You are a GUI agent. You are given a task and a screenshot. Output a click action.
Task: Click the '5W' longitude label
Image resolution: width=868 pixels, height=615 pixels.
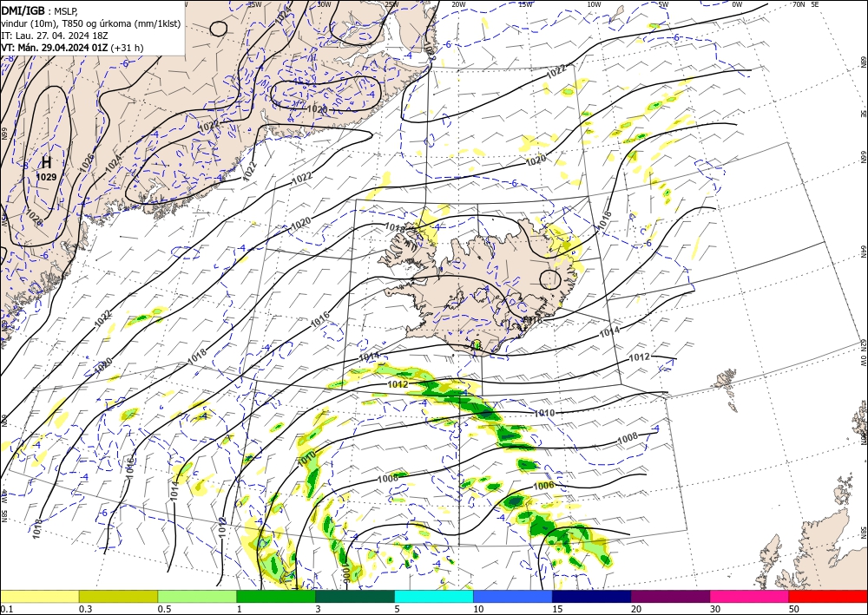coord(664,4)
